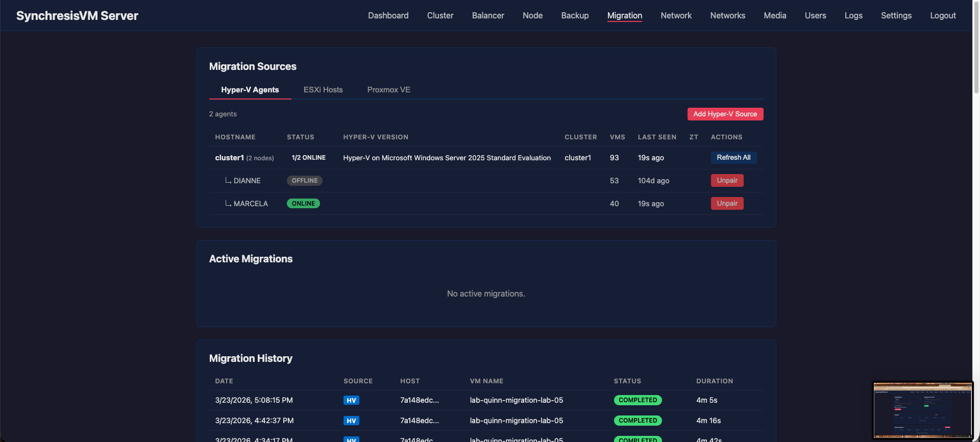Open the Node page
Screen dimensions: 980x442
click(x=532, y=15)
